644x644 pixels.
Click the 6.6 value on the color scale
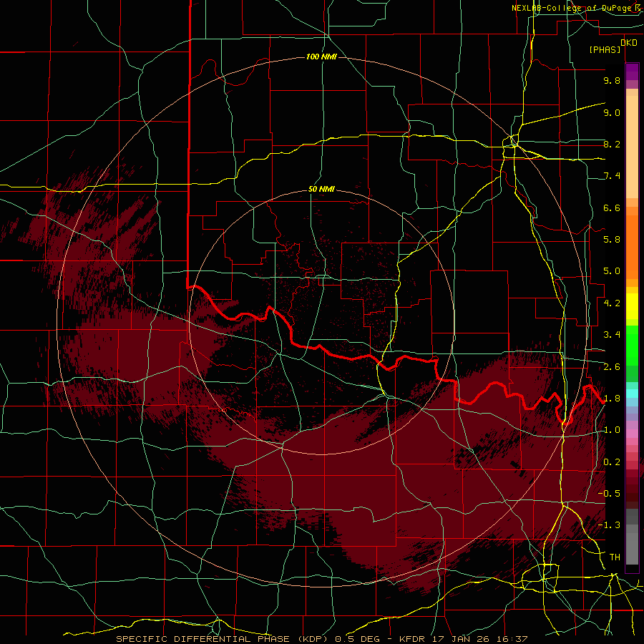click(612, 208)
